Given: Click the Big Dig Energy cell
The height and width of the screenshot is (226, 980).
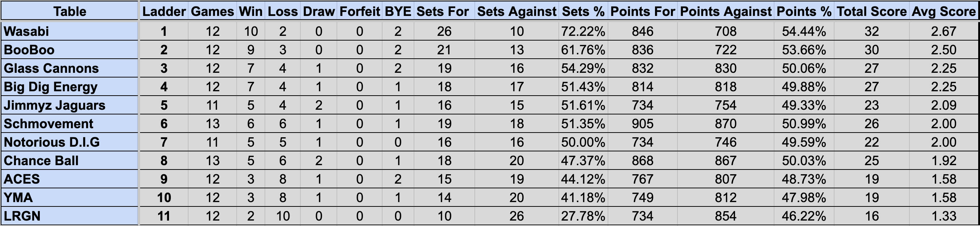Looking at the screenshot, I should pyautogui.click(x=69, y=87).
